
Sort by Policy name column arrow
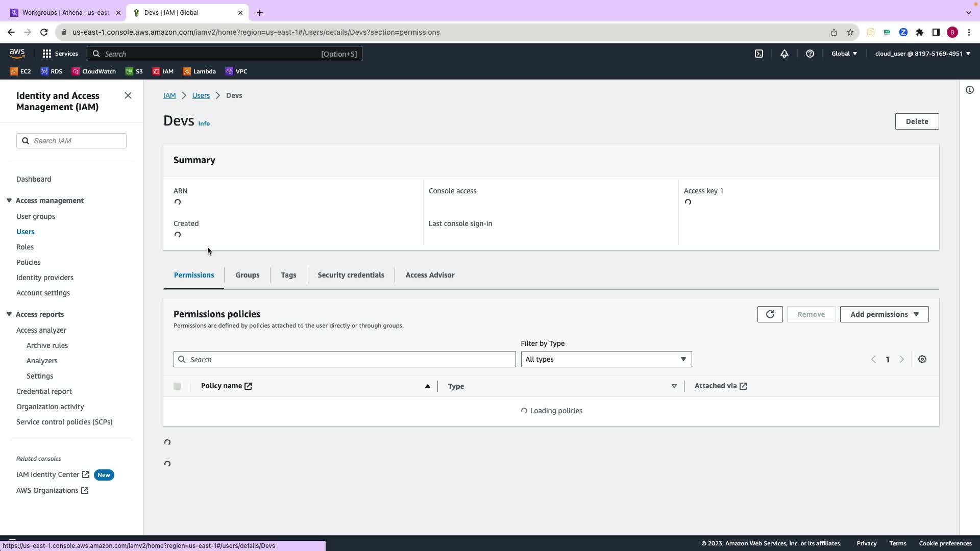(427, 386)
